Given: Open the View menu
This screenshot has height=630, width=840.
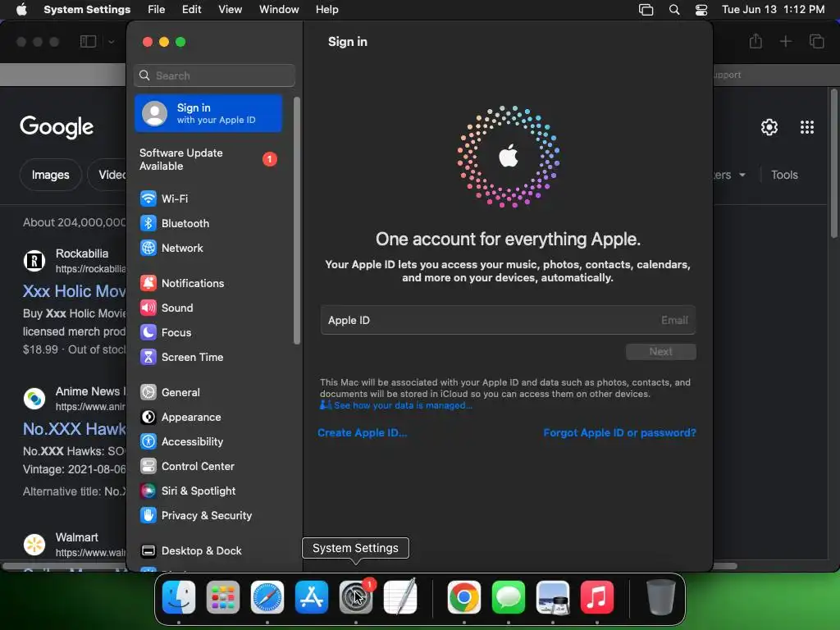Looking at the screenshot, I should tap(231, 10).
